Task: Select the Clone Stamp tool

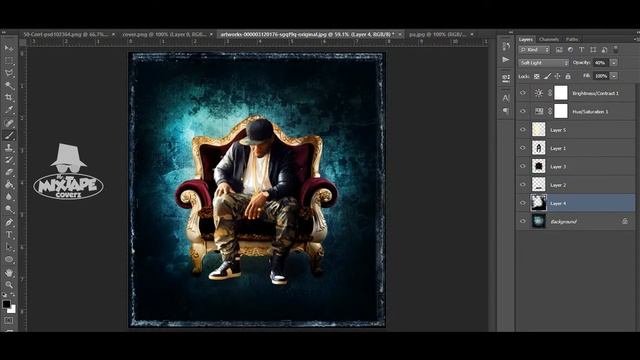Action: pyautogui.click(x=9, y=148)
